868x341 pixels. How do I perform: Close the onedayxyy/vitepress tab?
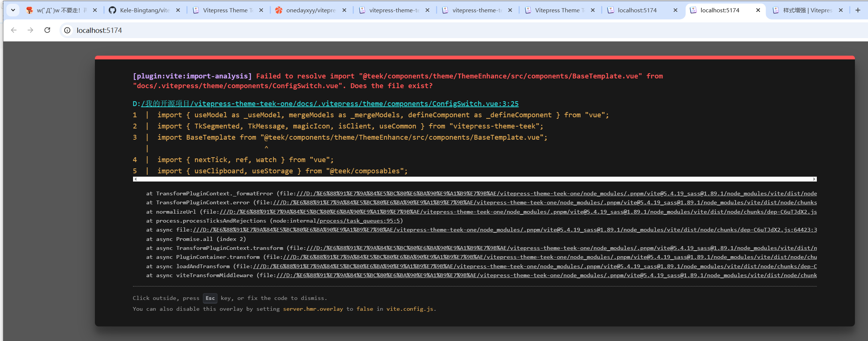(x=344, y=10)
